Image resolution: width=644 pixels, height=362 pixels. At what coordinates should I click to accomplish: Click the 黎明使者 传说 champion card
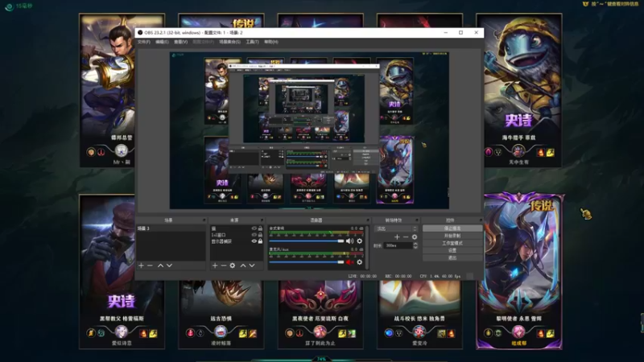(519, 271)
